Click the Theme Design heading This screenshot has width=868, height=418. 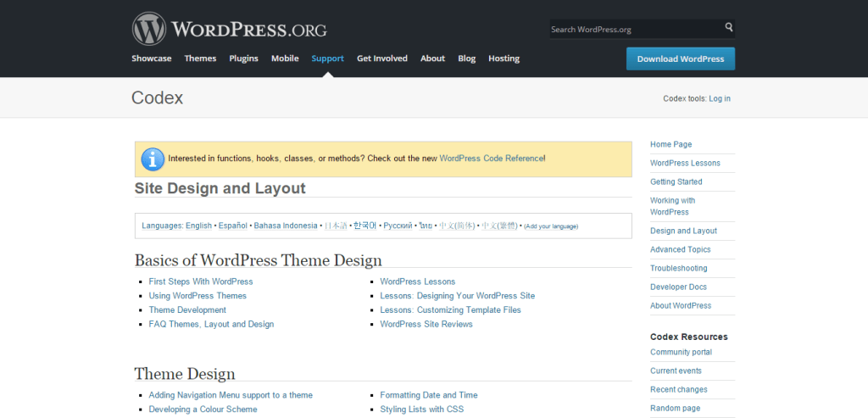[x=185, y=374]
